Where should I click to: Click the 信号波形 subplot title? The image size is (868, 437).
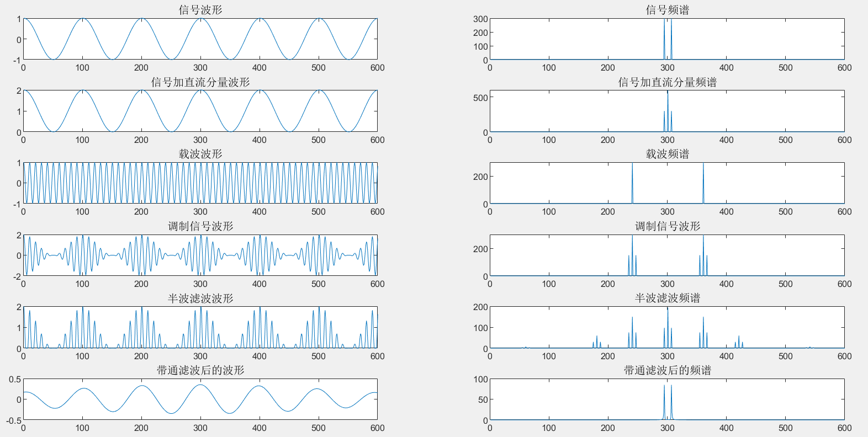tap(200, 10)
